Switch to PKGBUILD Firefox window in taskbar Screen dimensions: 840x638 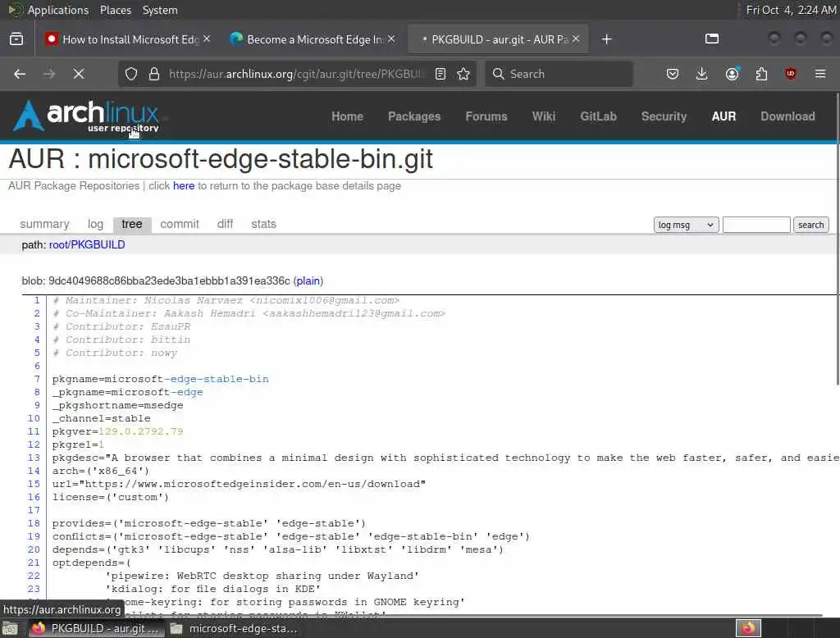(95, 628)
